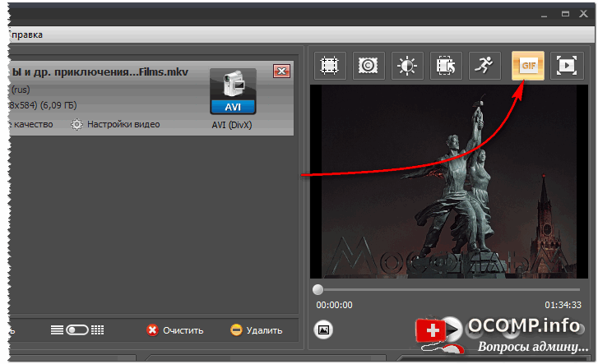This screenshot has width=598, height=364.
Task: Click the video seek slider handle
Action: click(318, 290)
